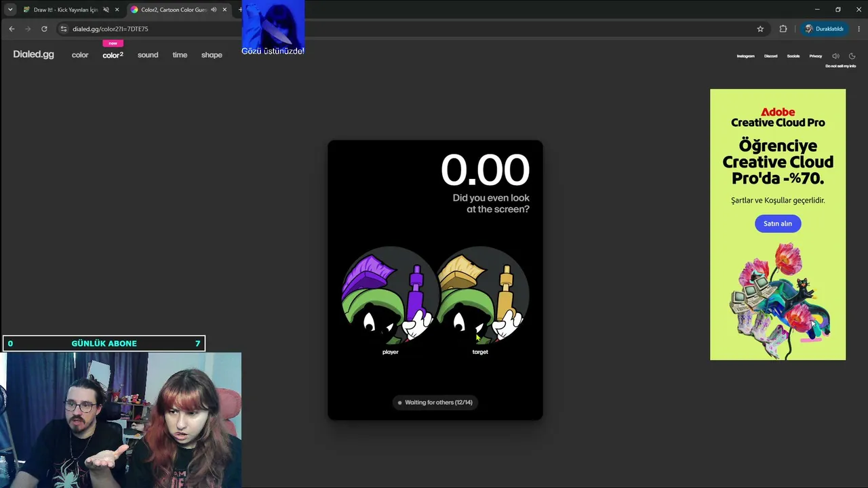Minimize the browser window
The image size is (868, 488).
[x=817, y=9]
